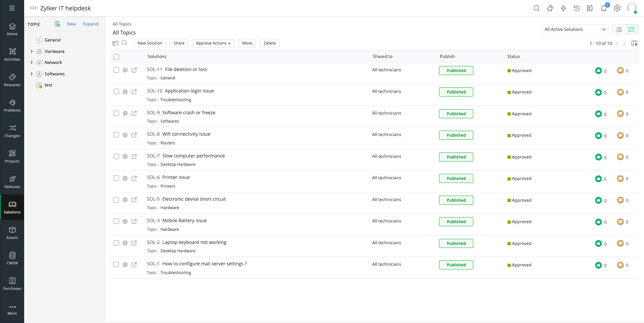Switch to compact list view using list icon

click(x=619, y=29)
